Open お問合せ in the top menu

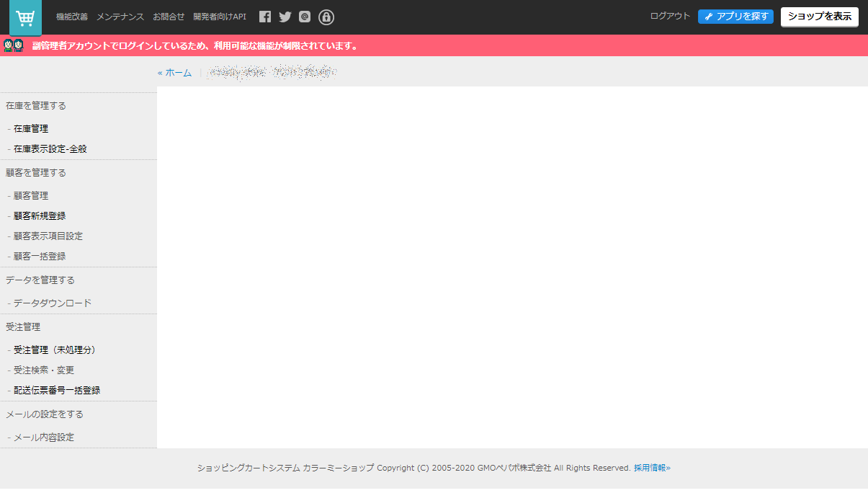coord(169,17)
